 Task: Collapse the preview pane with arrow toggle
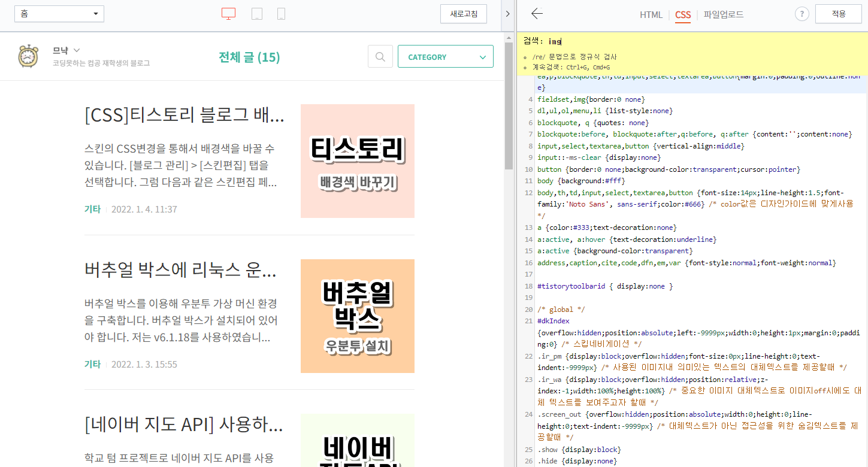pos(507,14)
